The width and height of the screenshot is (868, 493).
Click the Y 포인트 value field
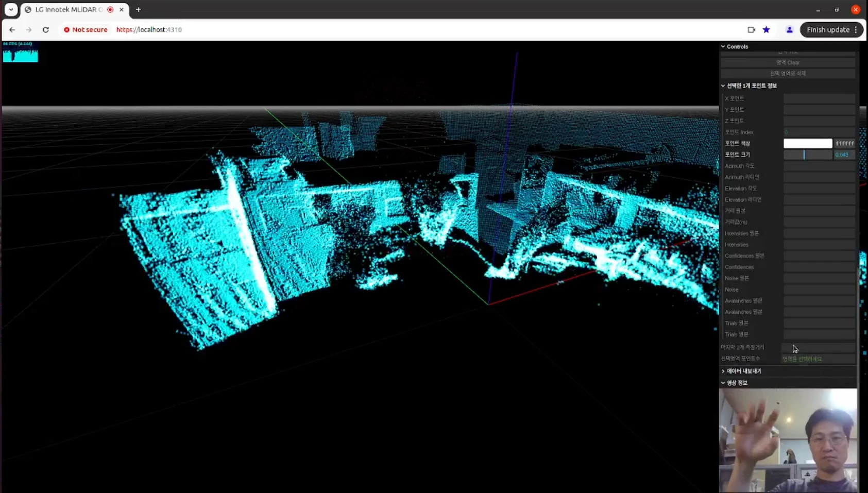coord(819,110)
